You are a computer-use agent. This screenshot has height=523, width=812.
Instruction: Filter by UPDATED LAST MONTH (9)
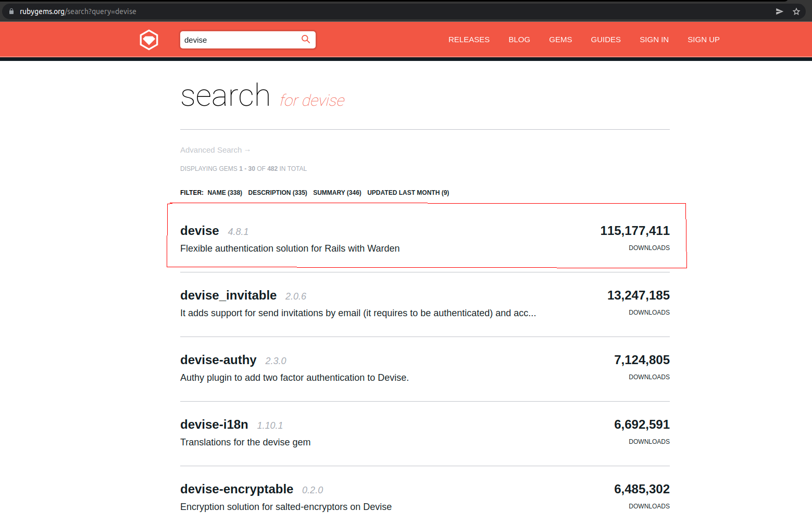408,193
